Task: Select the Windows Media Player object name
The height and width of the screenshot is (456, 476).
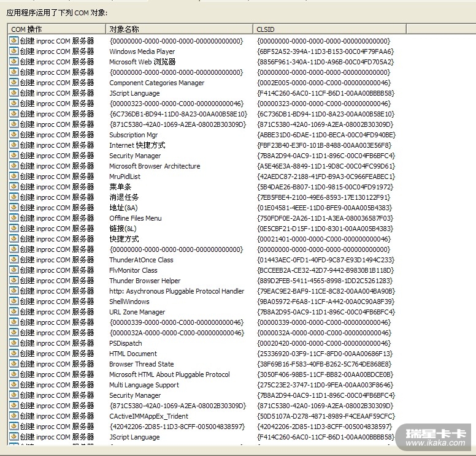Action: coord(142,51)
